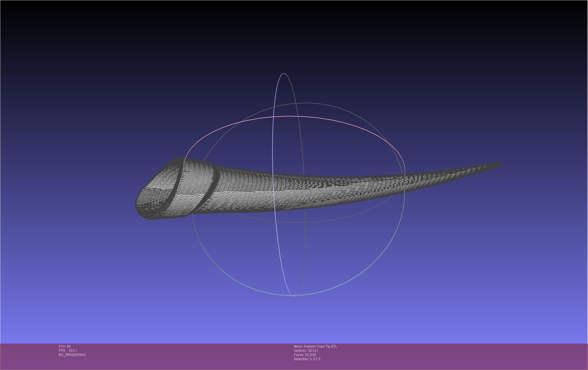
Task: Click the Faces: 61,038 count
Action: [305, 355]
